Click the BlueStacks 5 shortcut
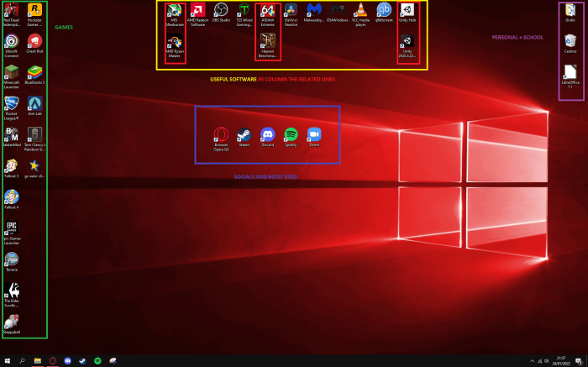 [34, 75]
